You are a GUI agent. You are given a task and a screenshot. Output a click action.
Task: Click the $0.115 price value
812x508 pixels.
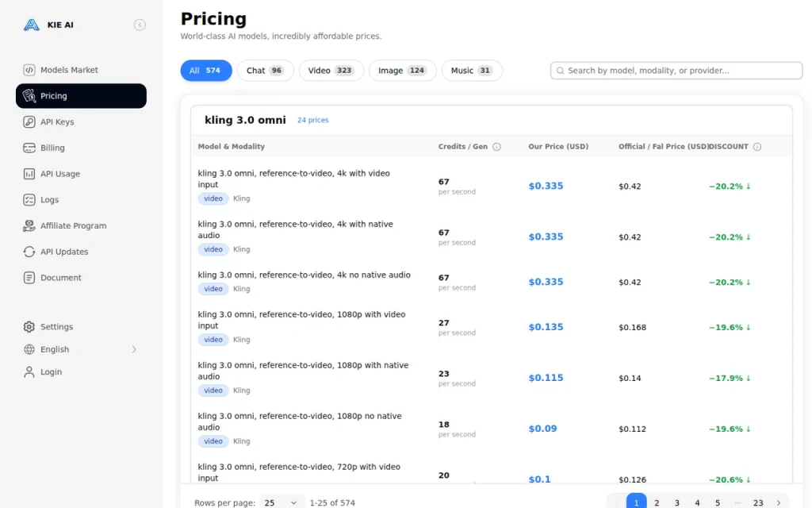tap(546, 378)
